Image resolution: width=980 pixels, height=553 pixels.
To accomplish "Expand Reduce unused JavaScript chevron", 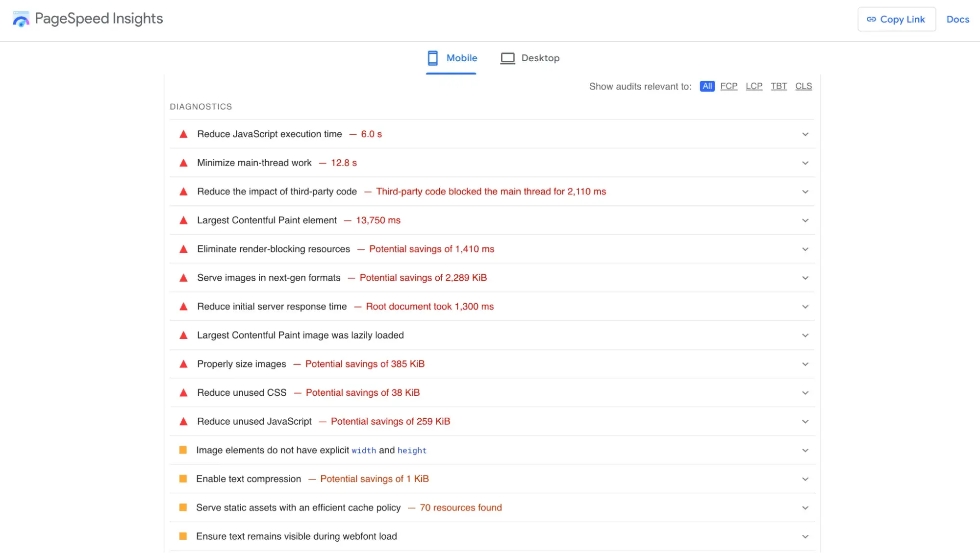I will pyautogui.click(x=805, y=422).
